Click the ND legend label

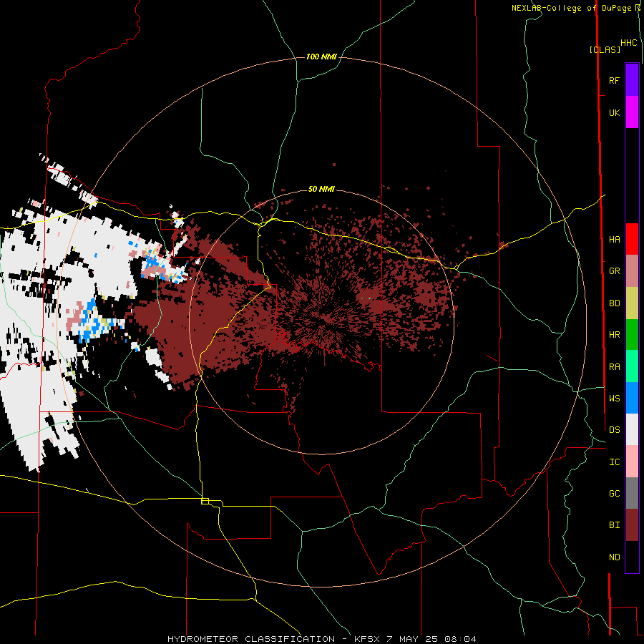tap(614, 557)
